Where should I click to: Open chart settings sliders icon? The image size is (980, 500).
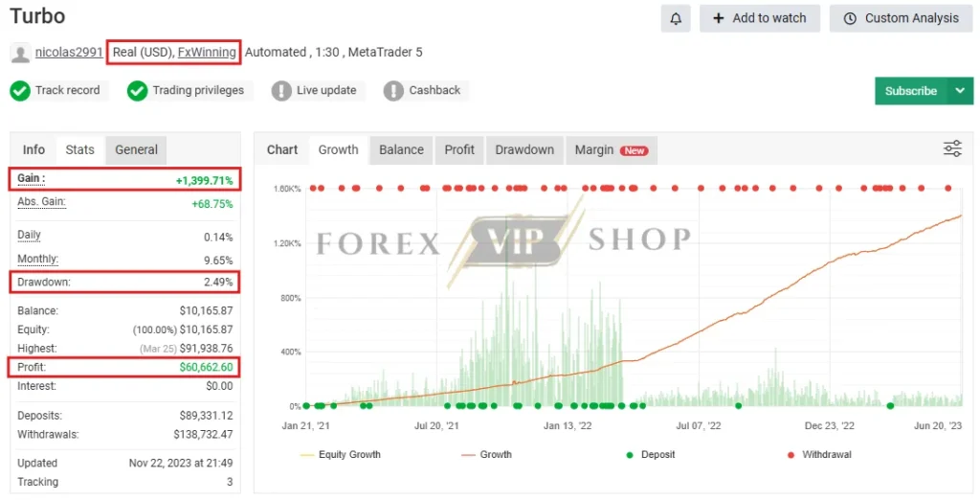[x=952, y=148]
